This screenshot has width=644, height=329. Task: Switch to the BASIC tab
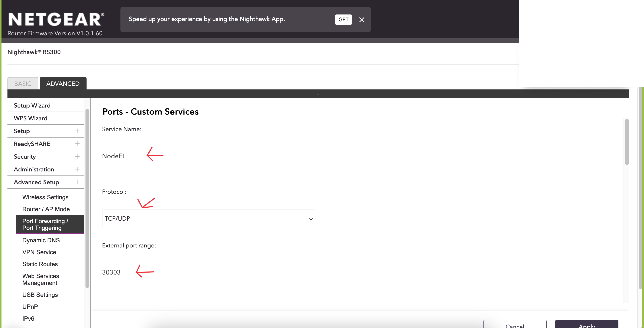pos(22,83)
